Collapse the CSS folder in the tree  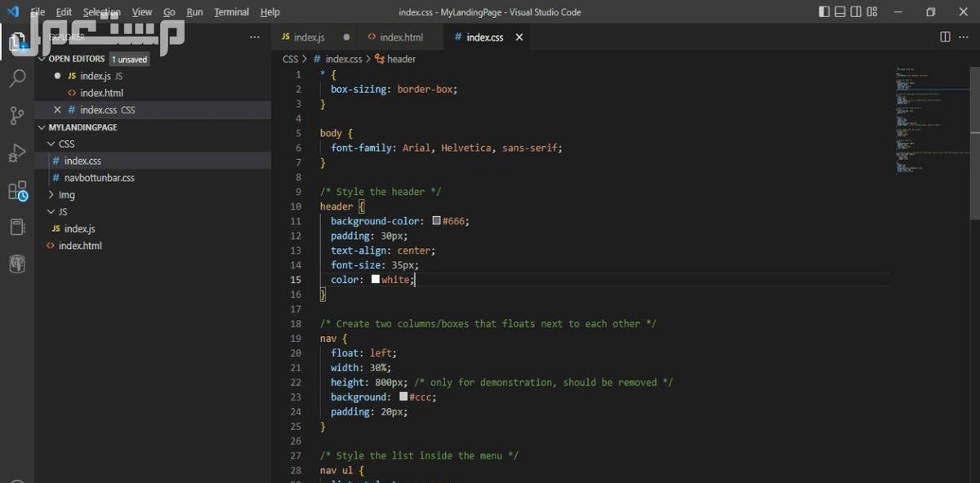[x=52, y=144]
